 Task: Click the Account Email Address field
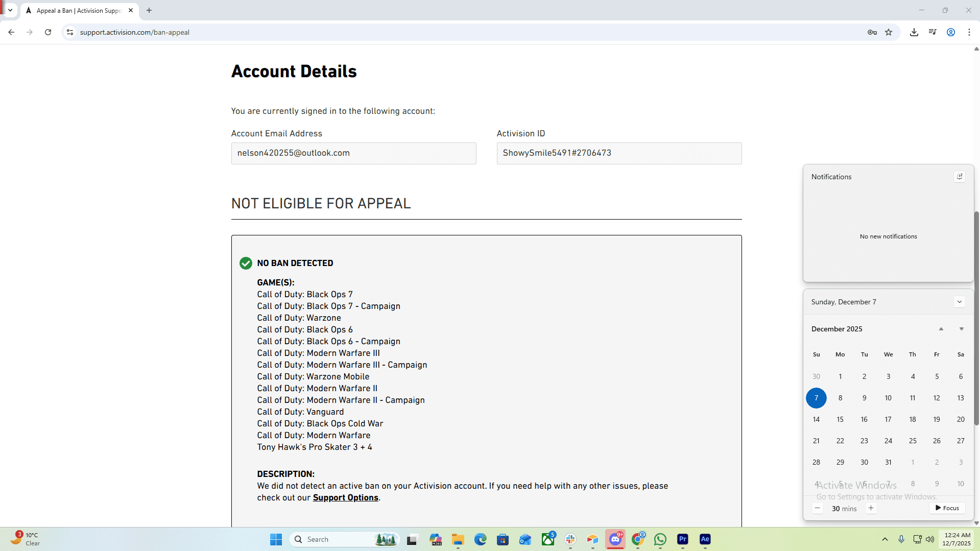click(x=353, y=153)
